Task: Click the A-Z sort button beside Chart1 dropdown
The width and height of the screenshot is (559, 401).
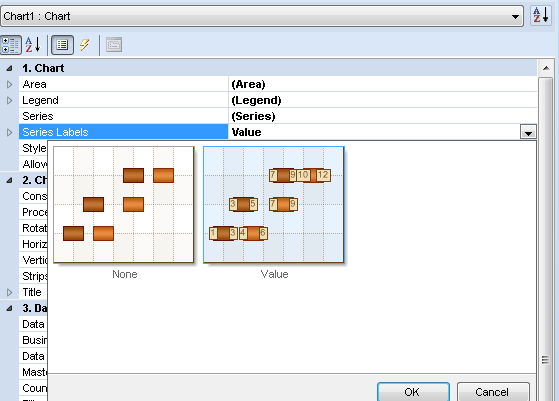Action: (540, 16)
